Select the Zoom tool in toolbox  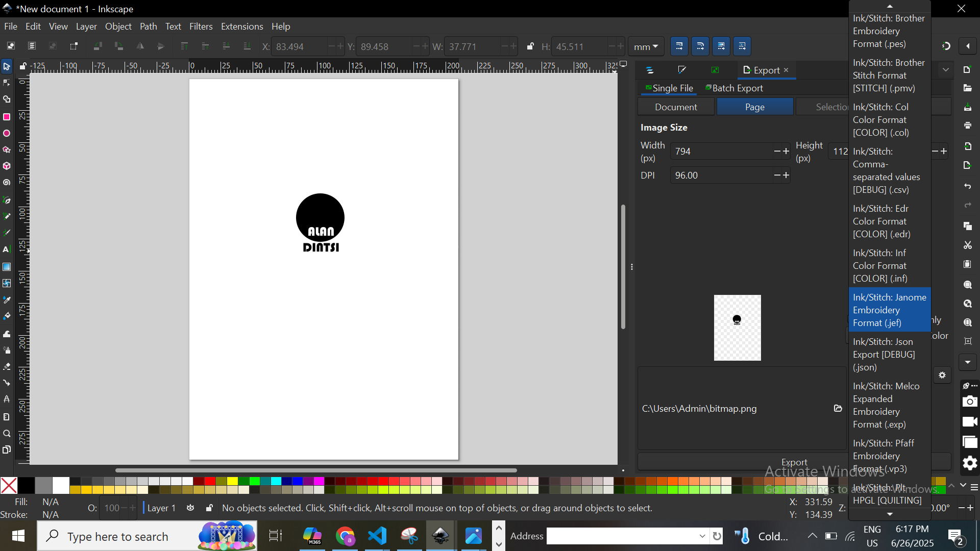click(7, 434)
